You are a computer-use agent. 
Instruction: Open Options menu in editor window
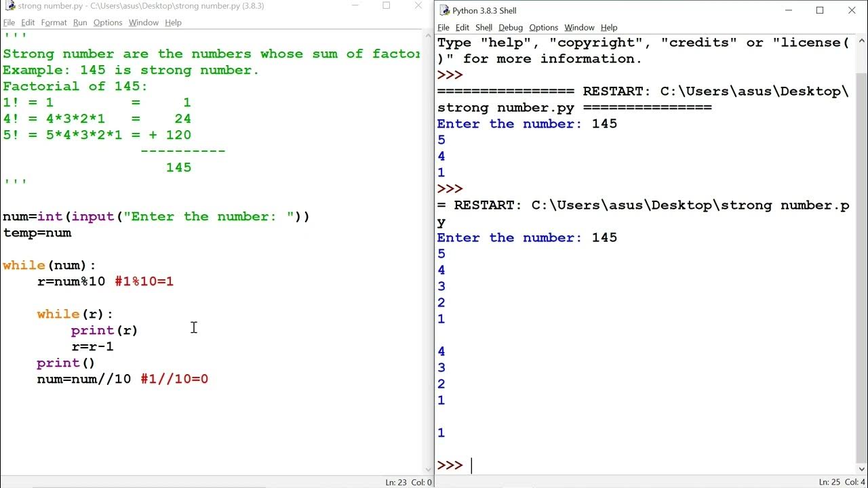[108, 22]
